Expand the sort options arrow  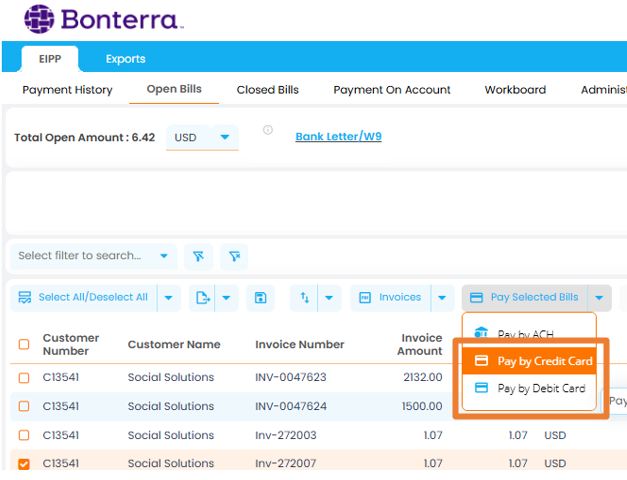[x=329, y=298]
